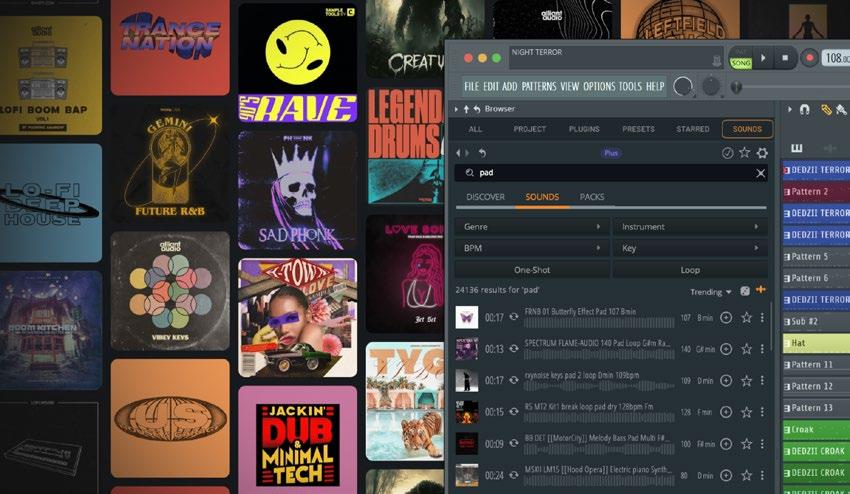Click the tempo display showing 108
The width and height of the screenshot is (850, 494).
pyautogui.click(x=836, y=57)
